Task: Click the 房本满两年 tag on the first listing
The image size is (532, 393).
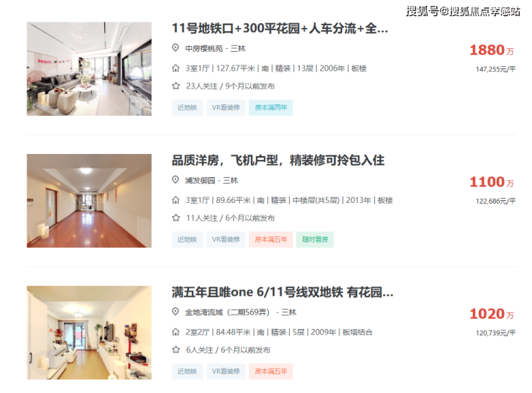Action: click(x=271, y=108)
